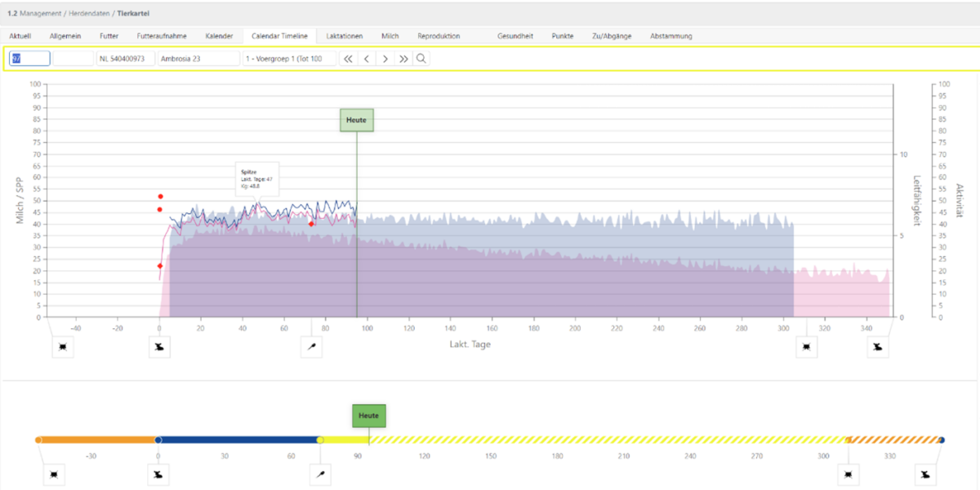Click the Management breadcrumb link
The width and height of the screenshot is (980, 490).
coord(42,14)
